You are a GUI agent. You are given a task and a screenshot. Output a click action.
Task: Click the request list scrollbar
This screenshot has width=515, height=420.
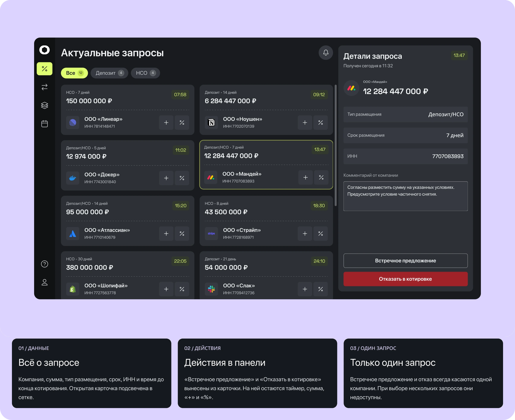click(x=336, y=145)
